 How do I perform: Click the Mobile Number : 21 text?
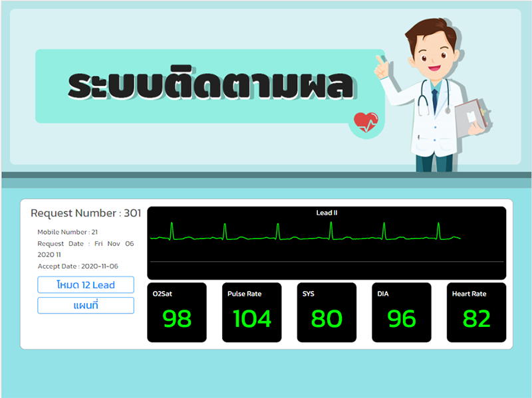(x=68, y=233)
